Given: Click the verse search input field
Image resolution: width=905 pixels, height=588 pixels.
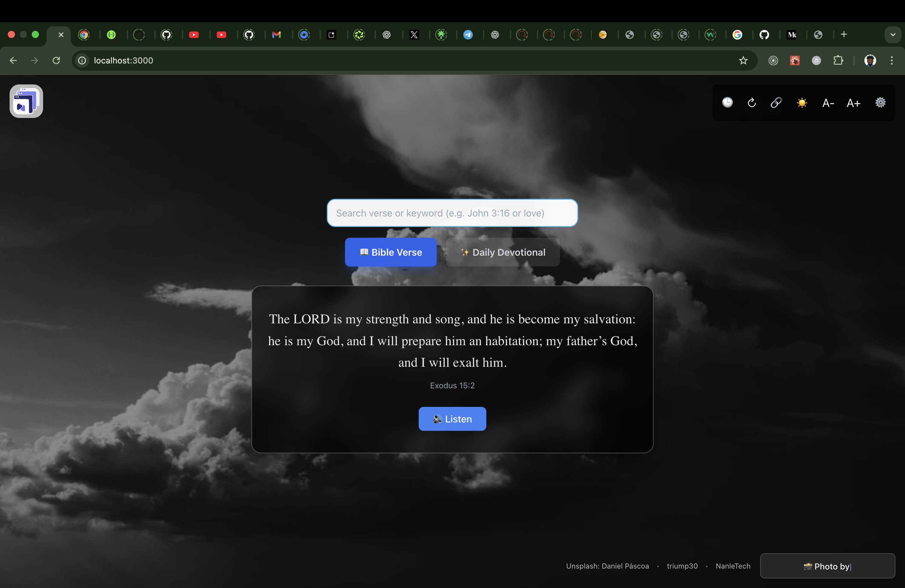Looking at the screenshot, I should click(x=452, y=213).
